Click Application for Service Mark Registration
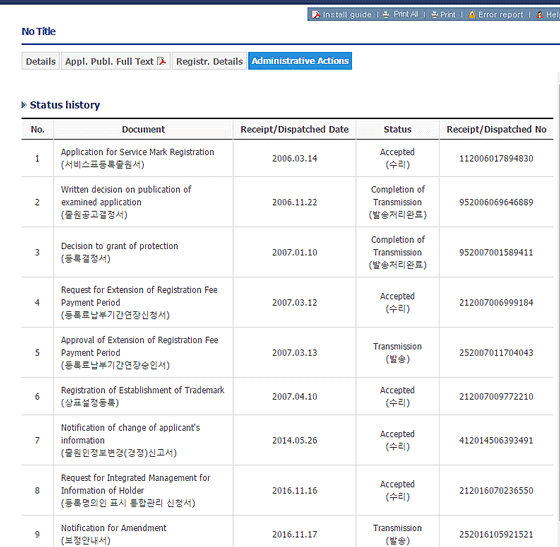This screenshot has height=547, width=560. [x=138, y=158]
